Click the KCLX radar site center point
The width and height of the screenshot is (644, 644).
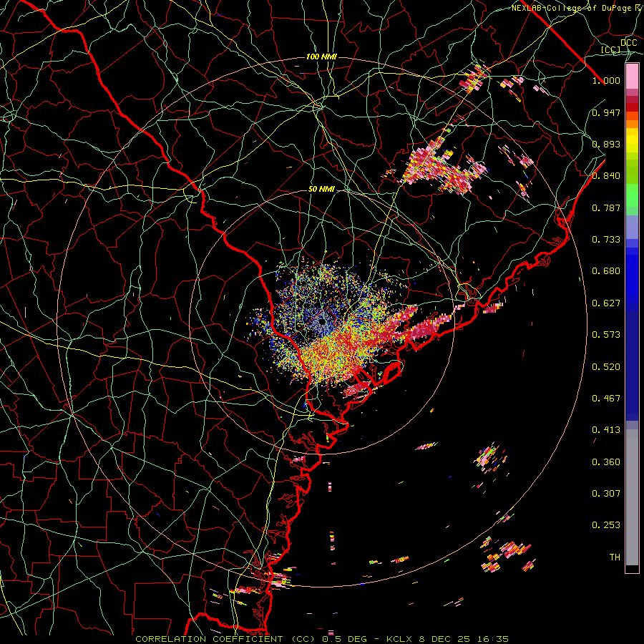(x=322, y=321)
